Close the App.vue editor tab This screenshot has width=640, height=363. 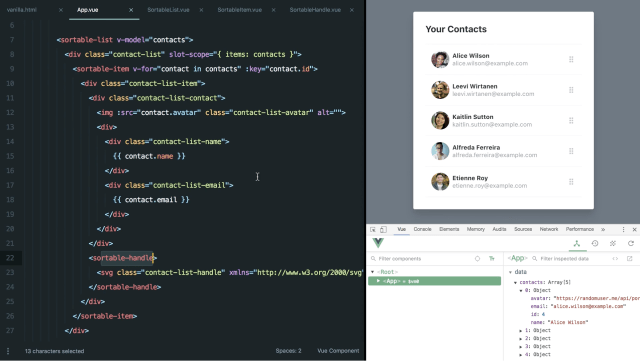pos(131,10)
